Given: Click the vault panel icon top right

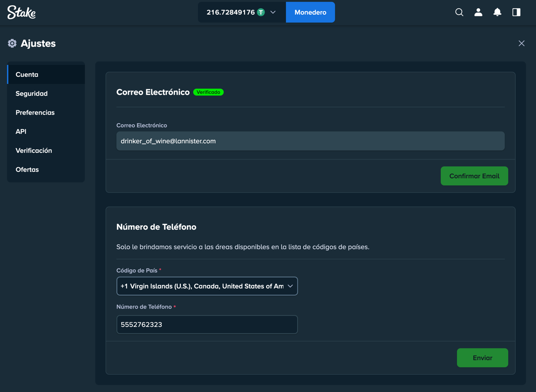Looking at the screenshot, I should 516,12.
